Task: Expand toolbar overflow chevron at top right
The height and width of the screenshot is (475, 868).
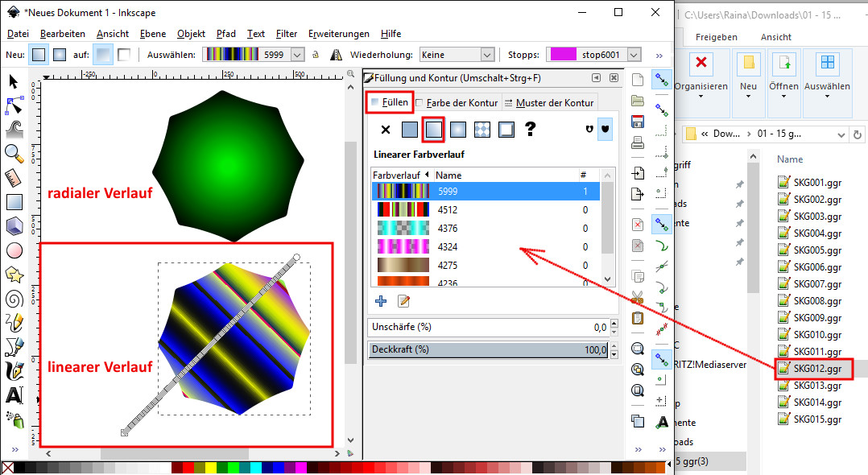Action: click(x=659, y=56)
